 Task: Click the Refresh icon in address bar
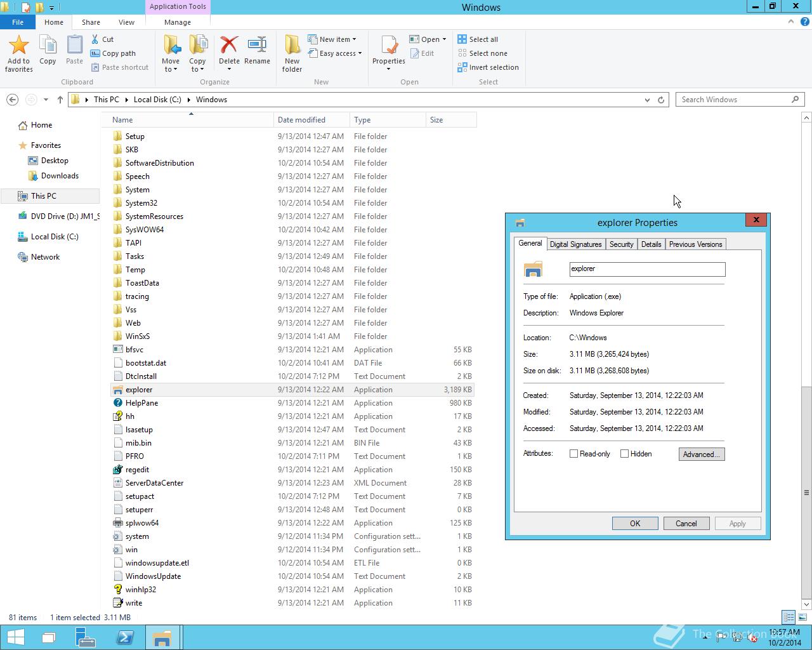tap(661, 100)
